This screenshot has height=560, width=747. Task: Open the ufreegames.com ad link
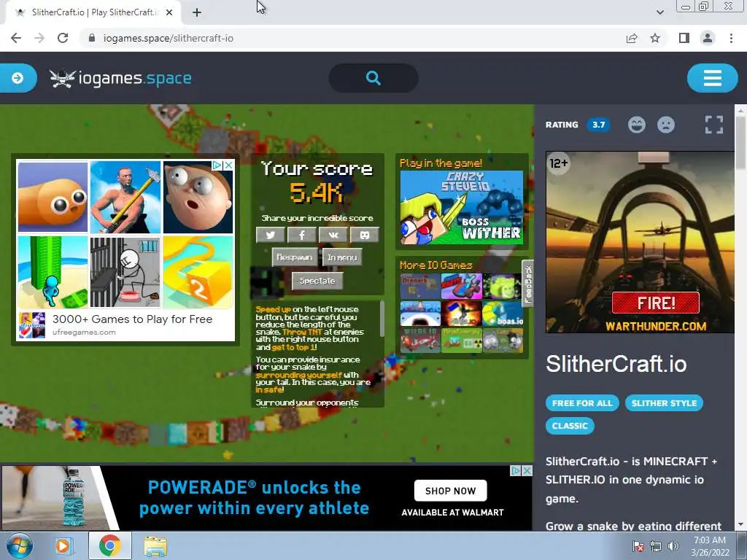(85, 332)
